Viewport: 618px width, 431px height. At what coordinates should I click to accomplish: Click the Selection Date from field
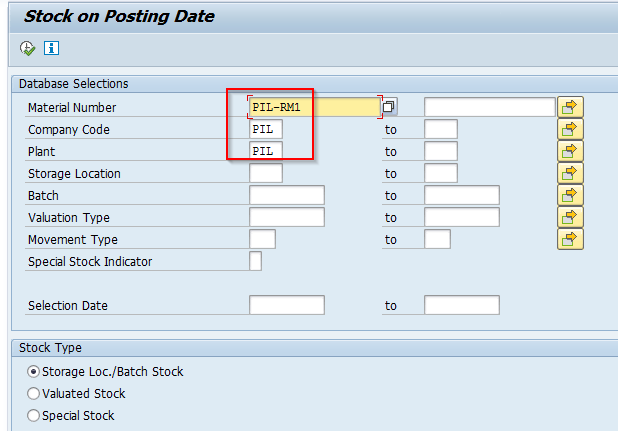click(x=287, y=305)
